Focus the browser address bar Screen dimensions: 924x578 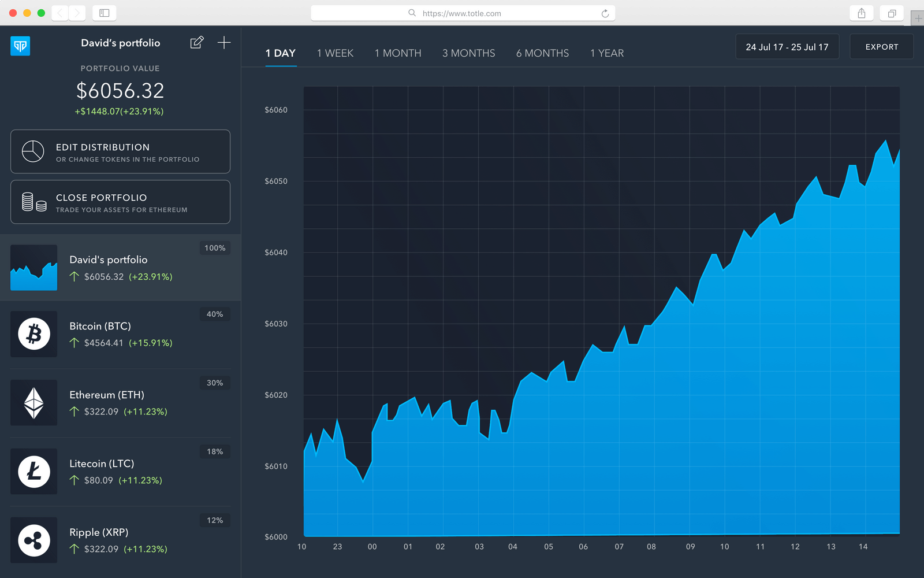pos(463,13)
